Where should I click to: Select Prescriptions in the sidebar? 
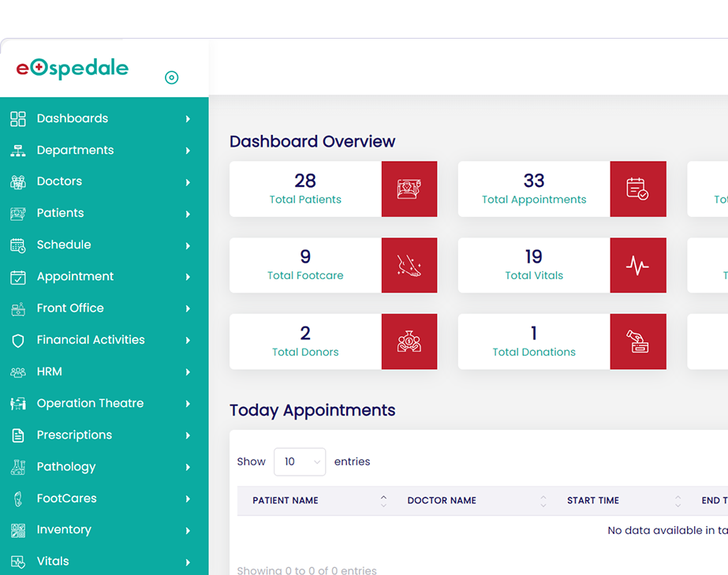74,435
